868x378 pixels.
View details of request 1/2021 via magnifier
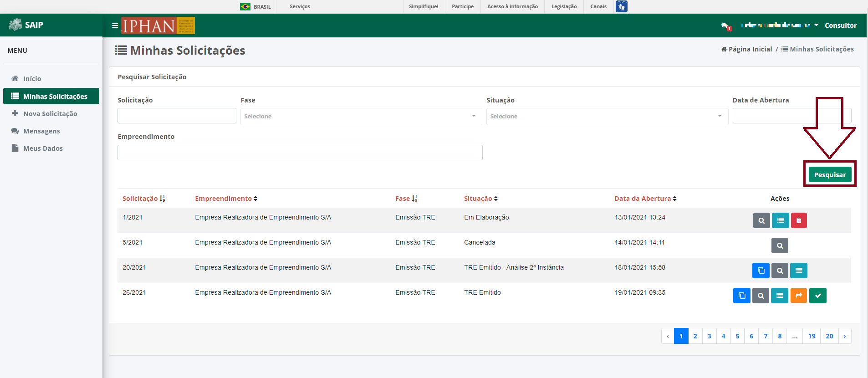click(x=761, y=220)
